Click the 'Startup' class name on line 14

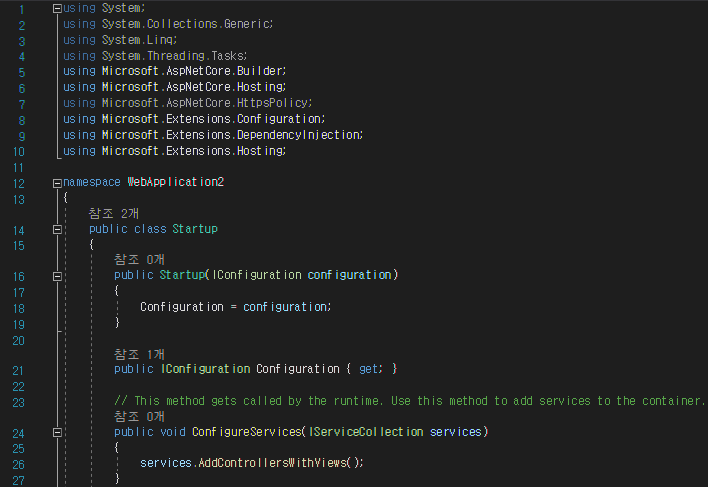coord(195,229)
